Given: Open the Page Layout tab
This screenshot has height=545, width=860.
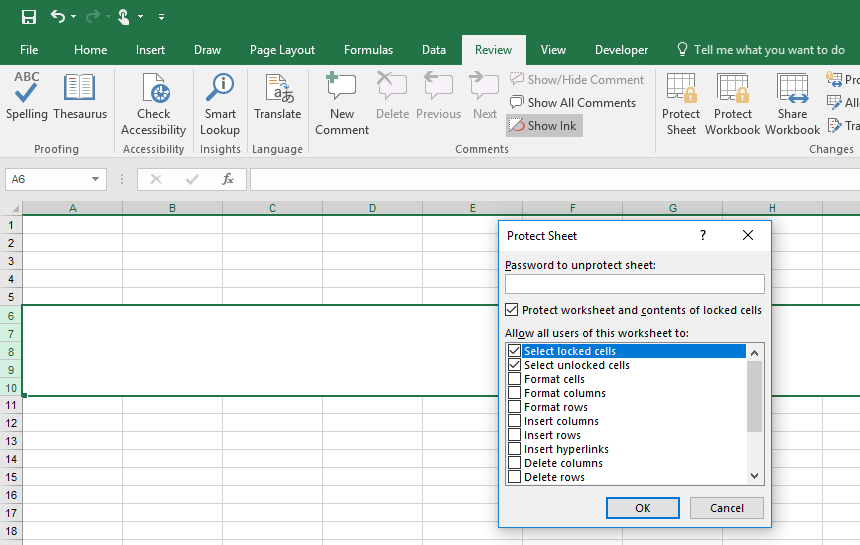Looking at the screenshot, I should tap(282, 50).
